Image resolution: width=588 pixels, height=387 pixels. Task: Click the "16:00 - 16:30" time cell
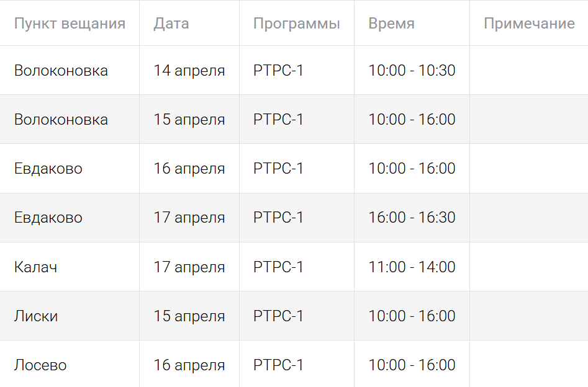412,218
